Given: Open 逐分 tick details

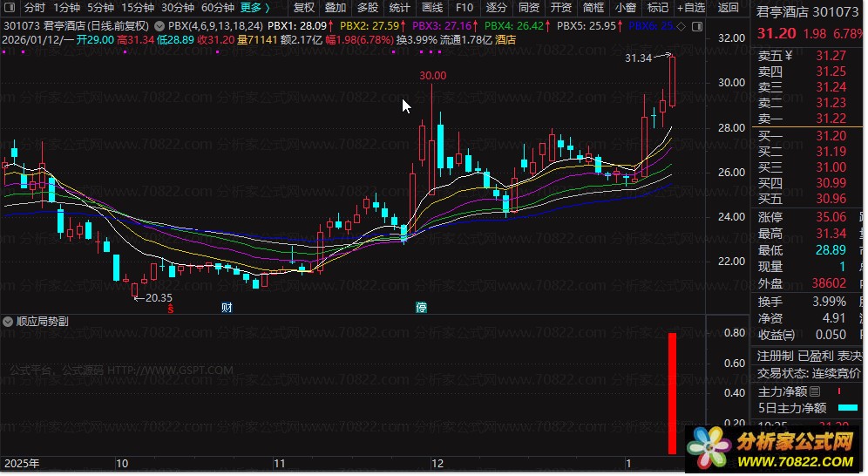Looking at the screenshot, I should [x=497, y=8].
